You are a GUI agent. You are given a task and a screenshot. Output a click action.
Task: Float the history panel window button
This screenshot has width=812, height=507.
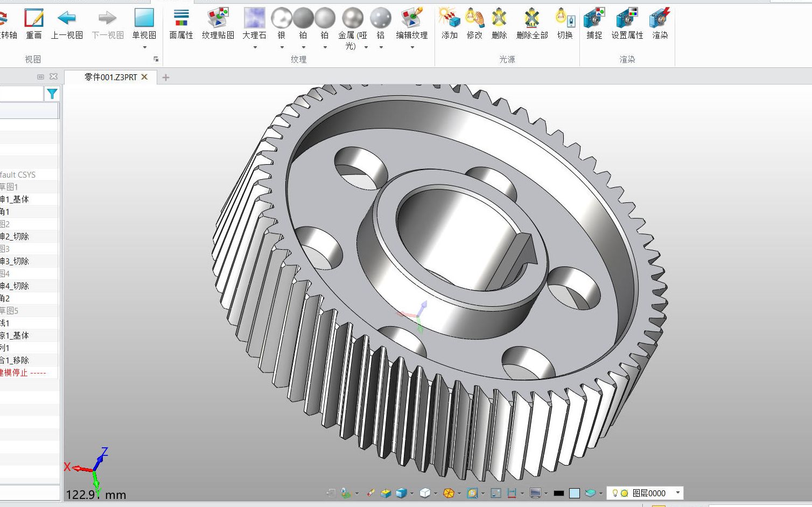[40, 77]
